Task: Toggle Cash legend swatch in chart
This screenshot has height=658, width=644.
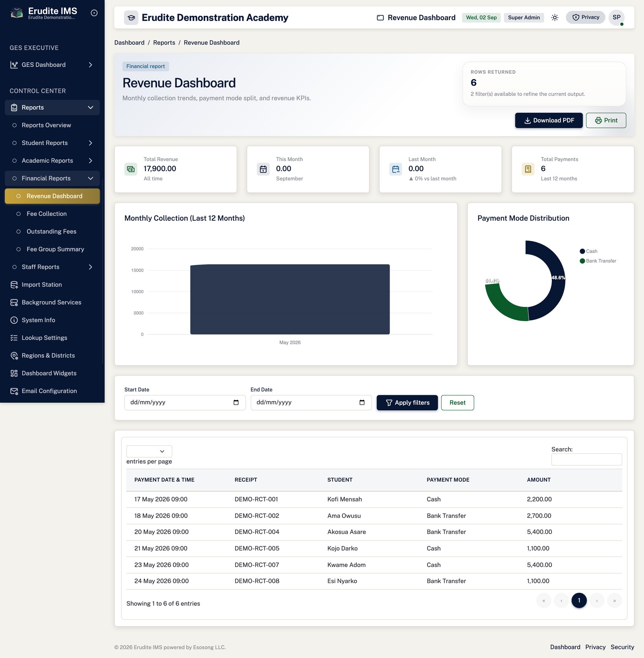Action: pyautogui.click(x=582, y=251)
